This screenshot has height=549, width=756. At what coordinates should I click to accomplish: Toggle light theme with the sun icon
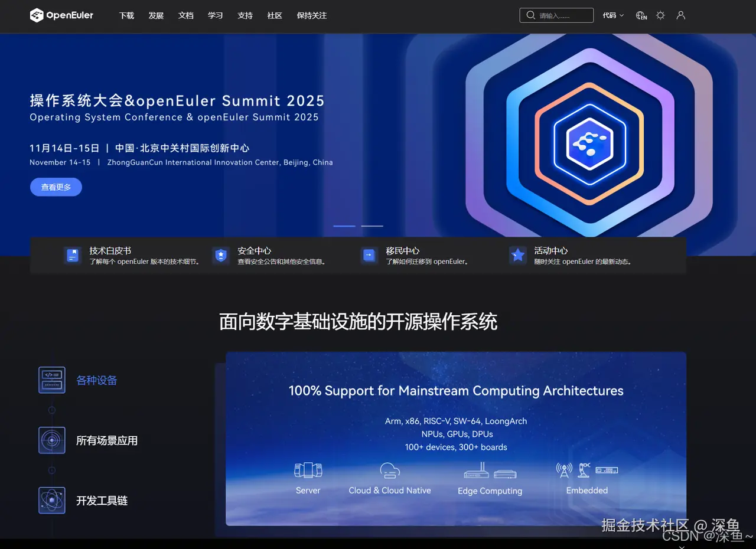tap(661, 15)
